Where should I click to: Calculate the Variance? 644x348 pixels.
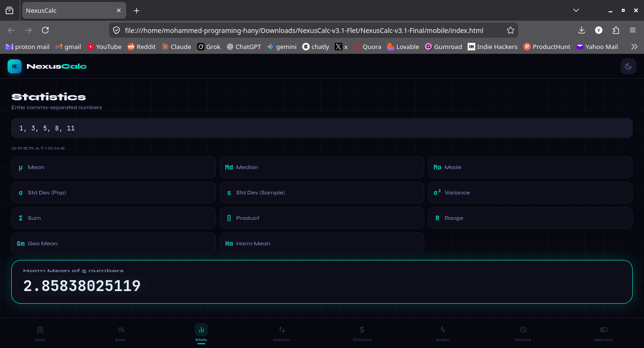[x=530, y=193]
